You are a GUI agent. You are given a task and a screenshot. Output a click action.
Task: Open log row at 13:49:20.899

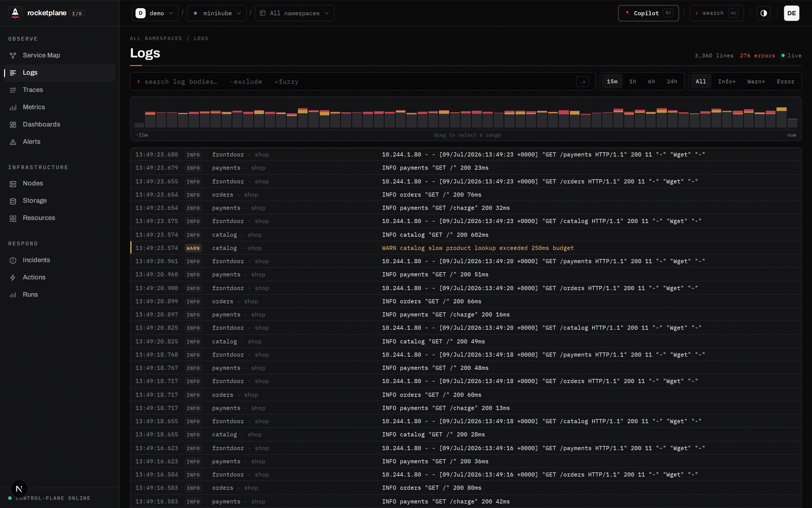click(x=466, y=301)
